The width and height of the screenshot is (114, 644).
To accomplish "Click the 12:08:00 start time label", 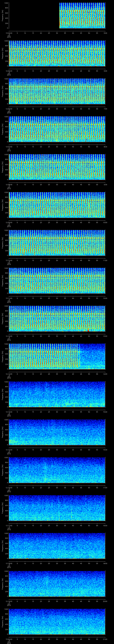I will click(x=9, y=185).
